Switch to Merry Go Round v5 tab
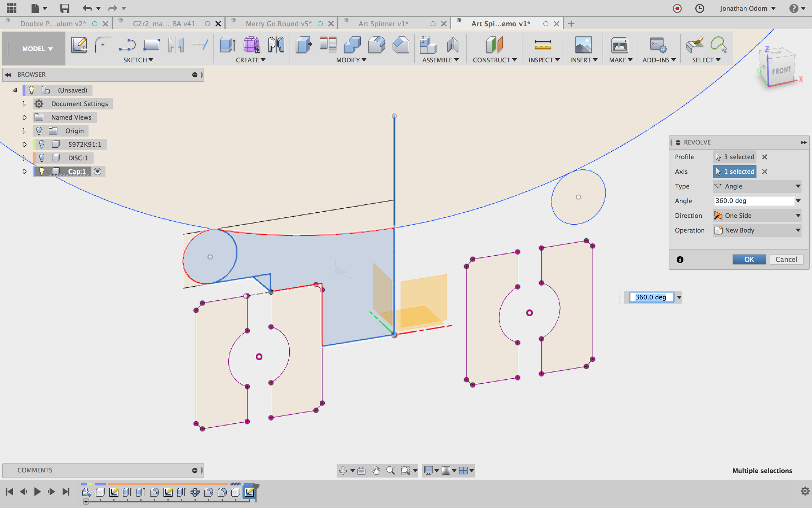This screenshot has height=508, width=812. pos(278,24)
